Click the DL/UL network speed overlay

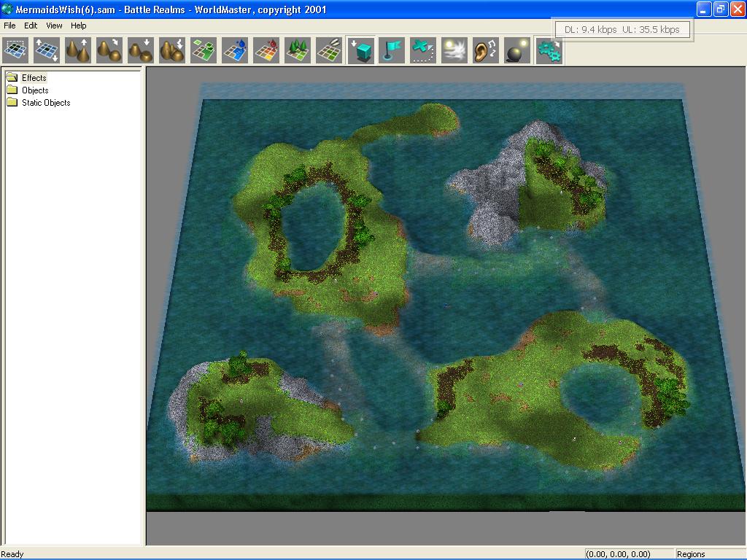click(622, 29)
